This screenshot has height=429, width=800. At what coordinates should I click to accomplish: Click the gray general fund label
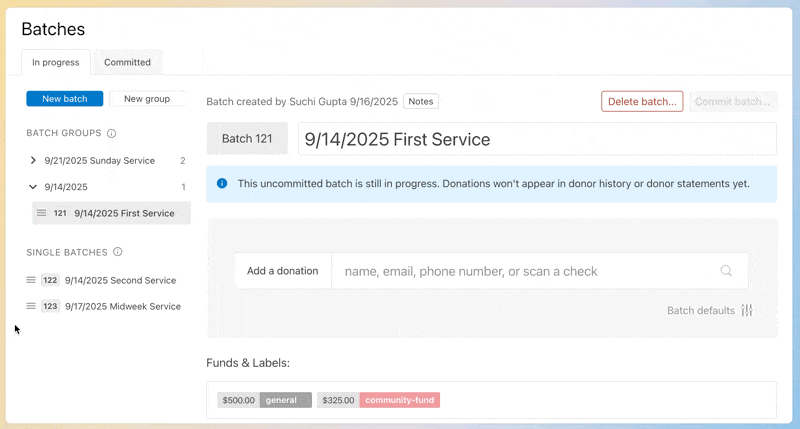pos(285,400)
